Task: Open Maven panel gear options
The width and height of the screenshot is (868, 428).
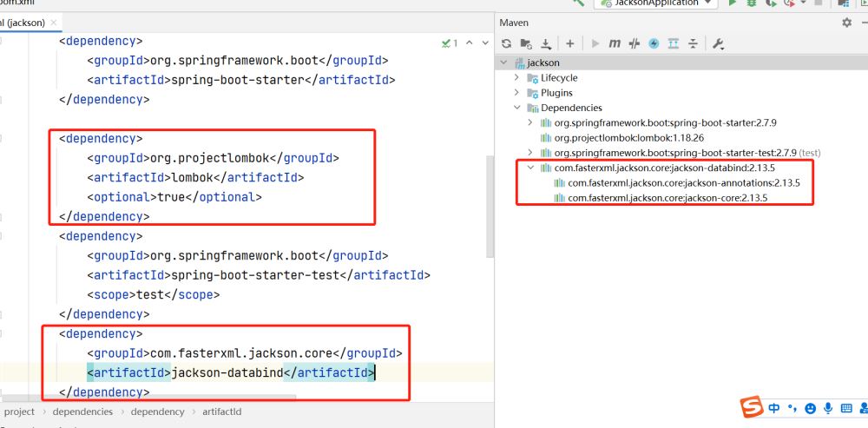Action: point(846,23)
